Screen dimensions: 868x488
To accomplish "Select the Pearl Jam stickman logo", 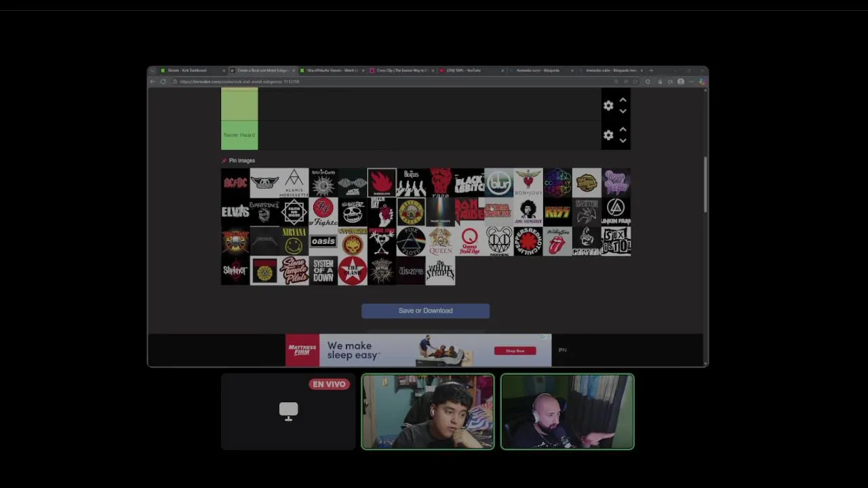I will pyautogui.click(x=382, y=241).
